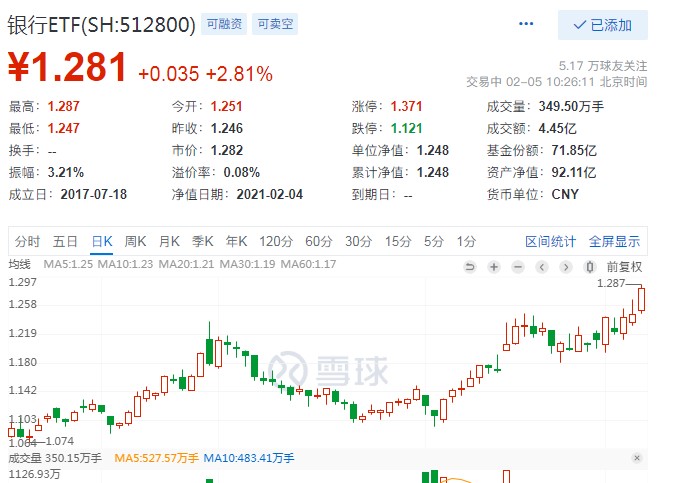The image size is (679, 483).
Task: Move chart left with left chevron icon
Action: point(542,267)
